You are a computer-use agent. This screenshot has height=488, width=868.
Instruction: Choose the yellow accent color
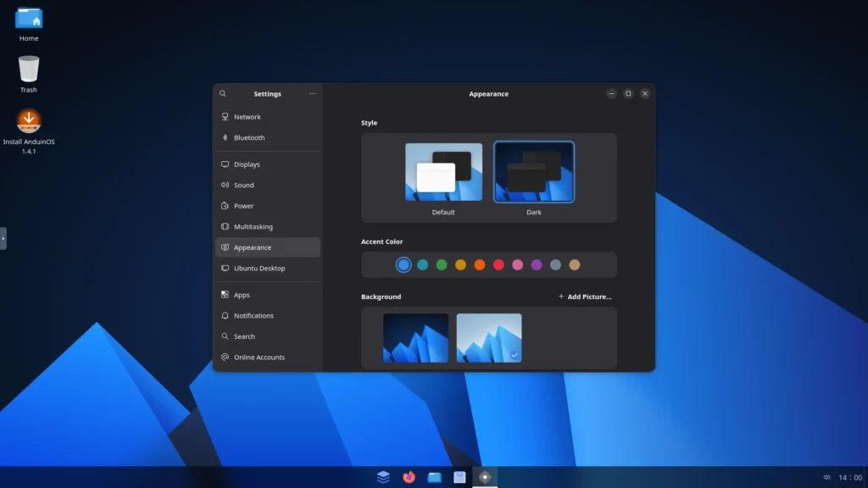[460, 265]
